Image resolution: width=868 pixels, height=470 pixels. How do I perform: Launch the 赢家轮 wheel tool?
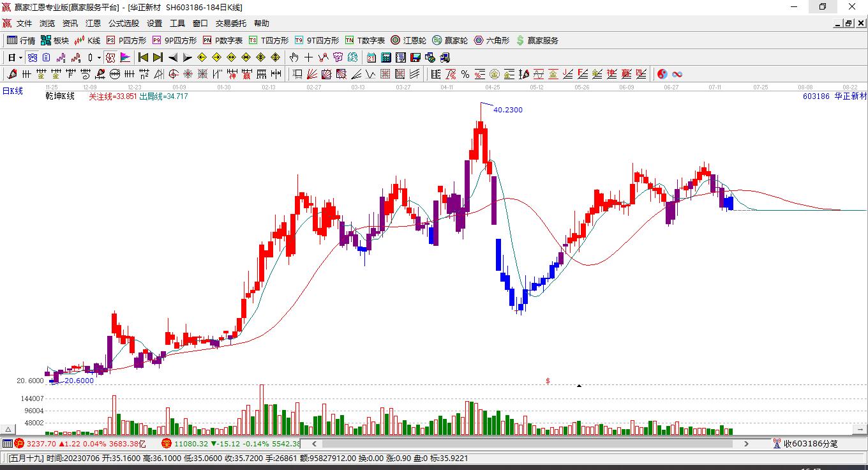click(x=450, y=40)
